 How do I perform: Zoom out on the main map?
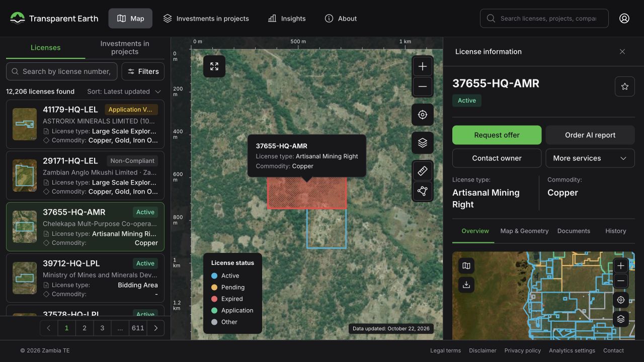point(423,86)
